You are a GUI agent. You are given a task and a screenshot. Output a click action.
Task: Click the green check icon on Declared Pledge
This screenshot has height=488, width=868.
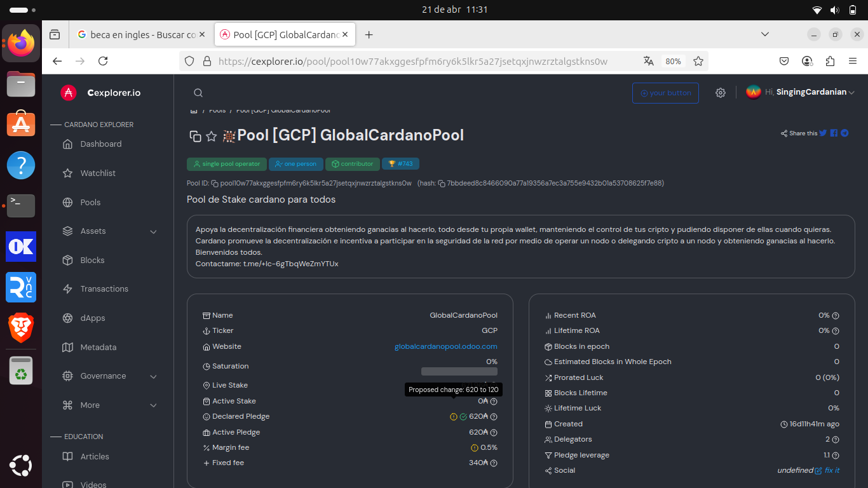point(463,417)
